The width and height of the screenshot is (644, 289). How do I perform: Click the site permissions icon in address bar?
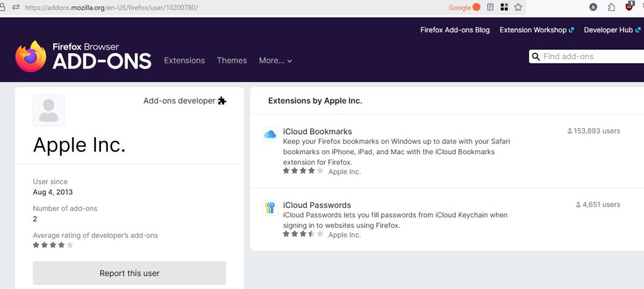click(x=16, y=8)
